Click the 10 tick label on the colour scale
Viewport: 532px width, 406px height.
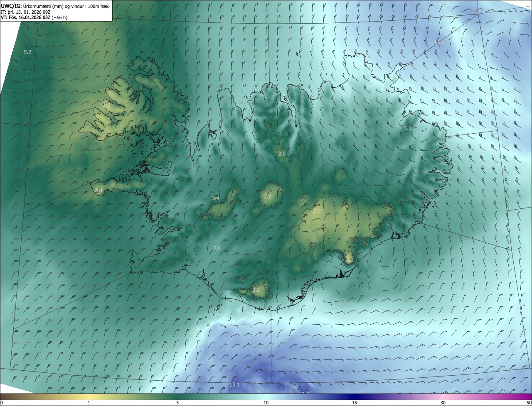coord(266,403)
